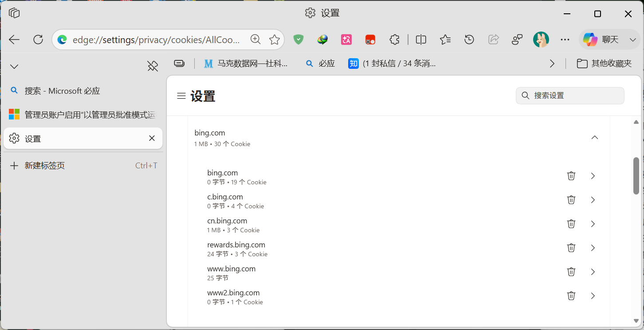The image size is (644, 330).
Task: Delete cookies for the bing.com sub-entry
Action: [571, 176]
